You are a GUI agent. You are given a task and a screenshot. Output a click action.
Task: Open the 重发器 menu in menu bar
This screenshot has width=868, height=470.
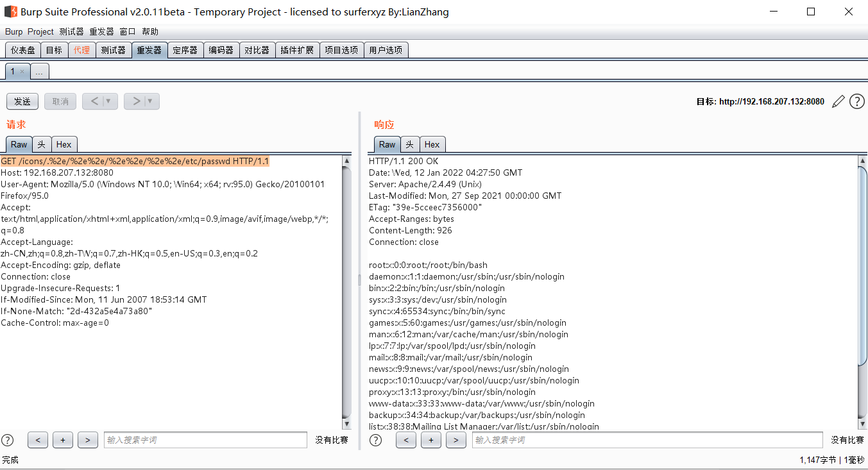tap(101, 31)
